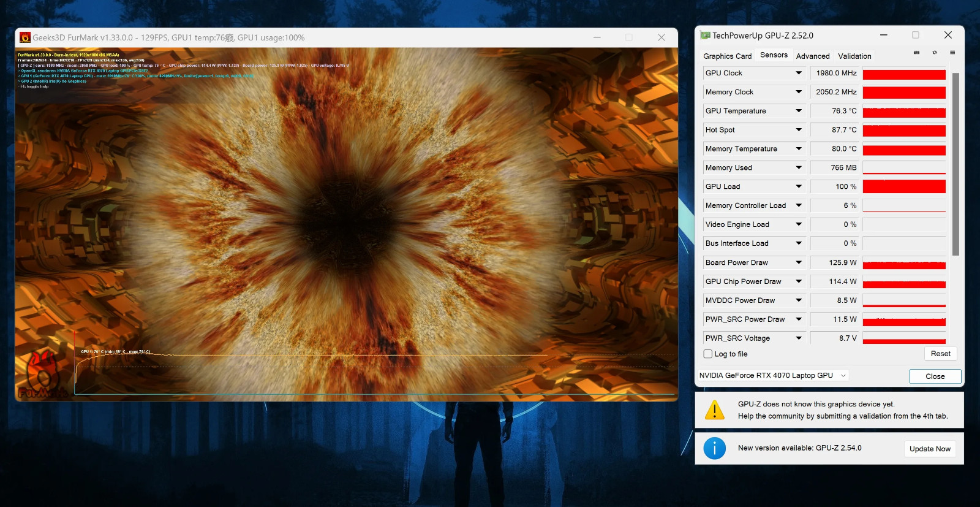Image resolution: width=980 pixels, height=507 pixels.
Task: Click the GPU Temperature history graph
Action: (904, 111)
